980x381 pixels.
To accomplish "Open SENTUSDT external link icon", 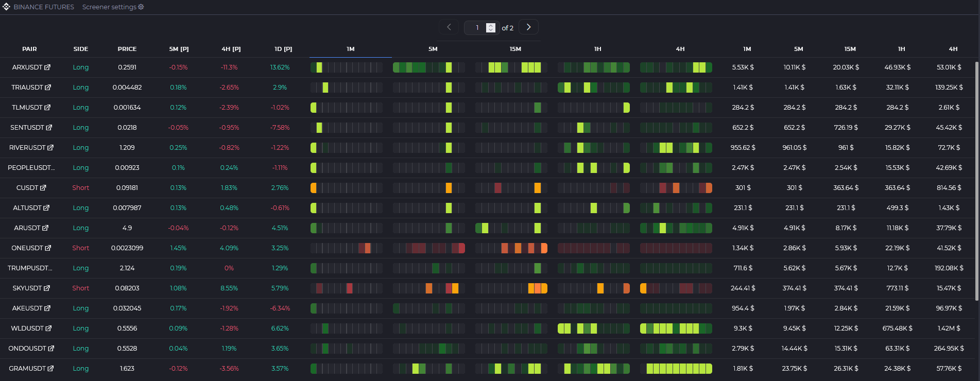I will pyautogui.click(x=49, y=128).
